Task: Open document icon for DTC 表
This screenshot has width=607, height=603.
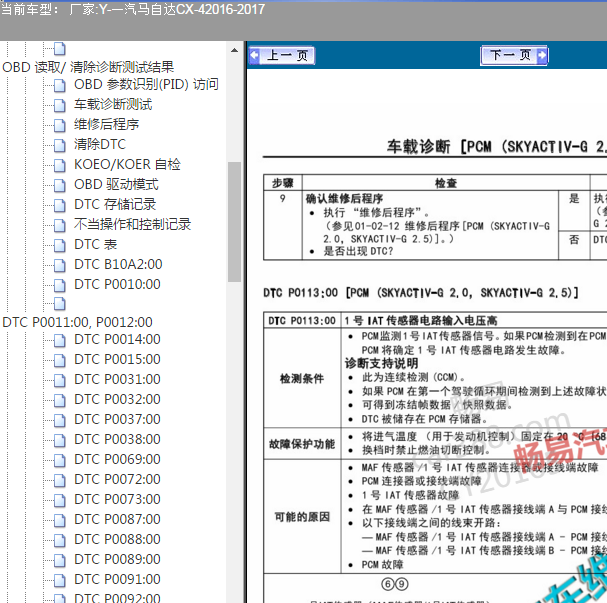Action: click(x=60, y=245)
